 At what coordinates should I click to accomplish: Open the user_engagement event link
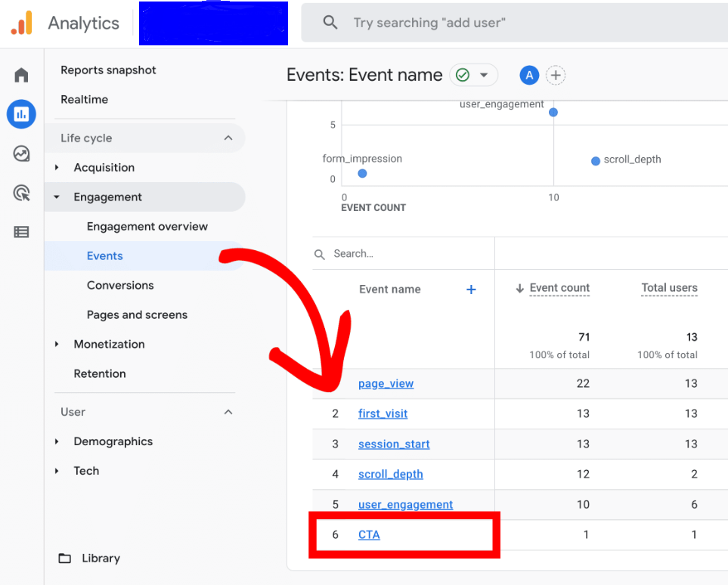click(405, 504)
